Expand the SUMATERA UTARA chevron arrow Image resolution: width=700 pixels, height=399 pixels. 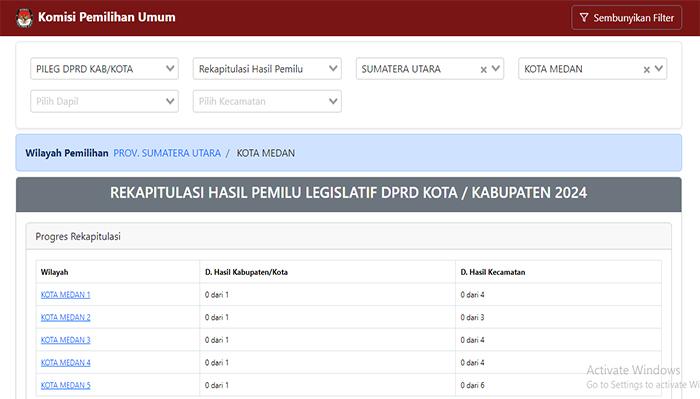496,69
